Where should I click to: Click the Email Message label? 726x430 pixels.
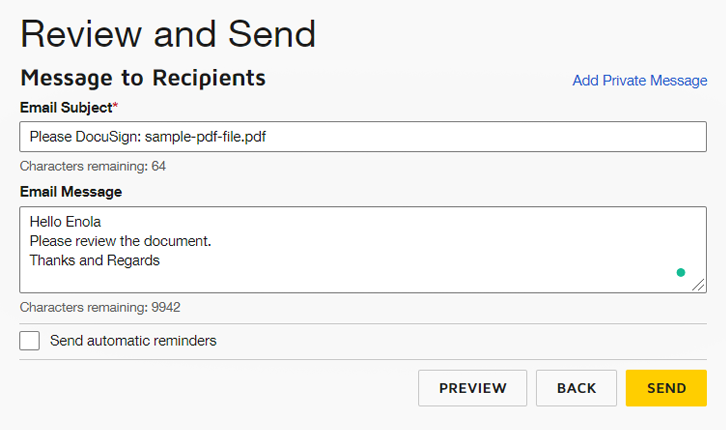pos(70,191)
